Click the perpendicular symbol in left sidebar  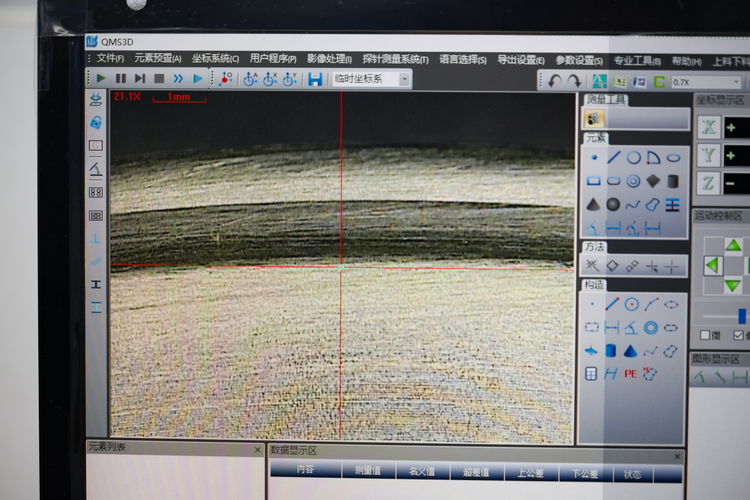[x=96, y=238]
